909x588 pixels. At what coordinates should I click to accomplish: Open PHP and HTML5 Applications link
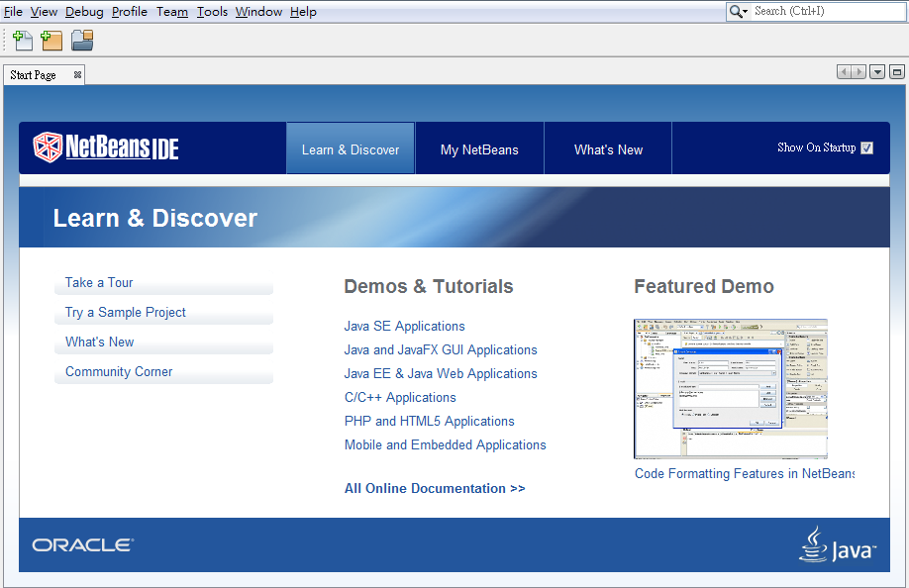click(x=430, y=421)
